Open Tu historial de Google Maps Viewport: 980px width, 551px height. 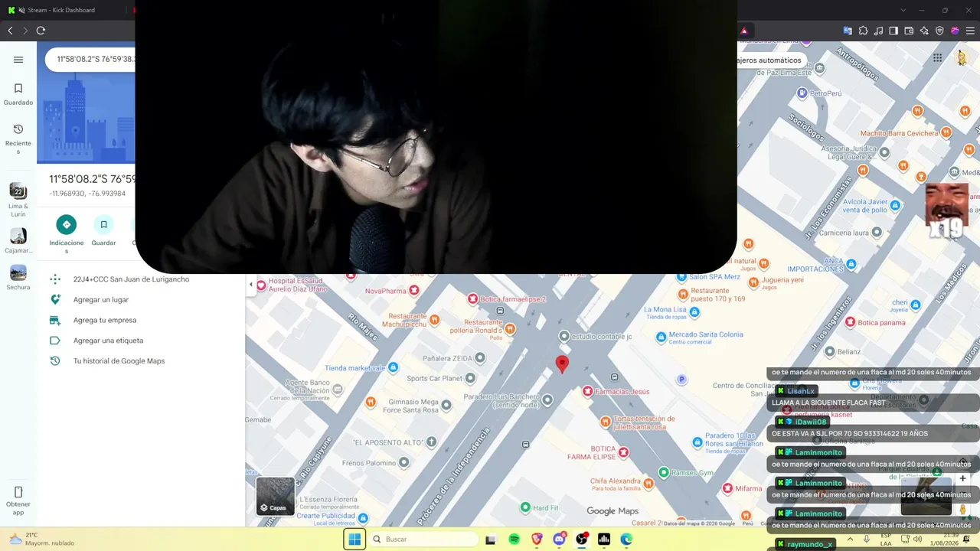click(119, 361)
